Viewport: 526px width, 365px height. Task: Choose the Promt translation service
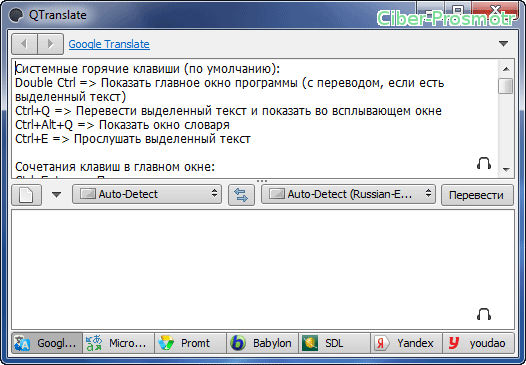191,343
